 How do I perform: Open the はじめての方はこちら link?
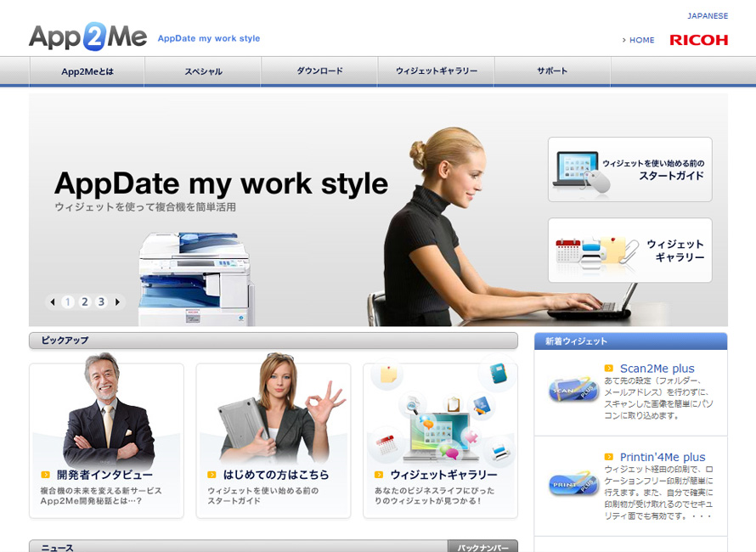pos(276,475)
